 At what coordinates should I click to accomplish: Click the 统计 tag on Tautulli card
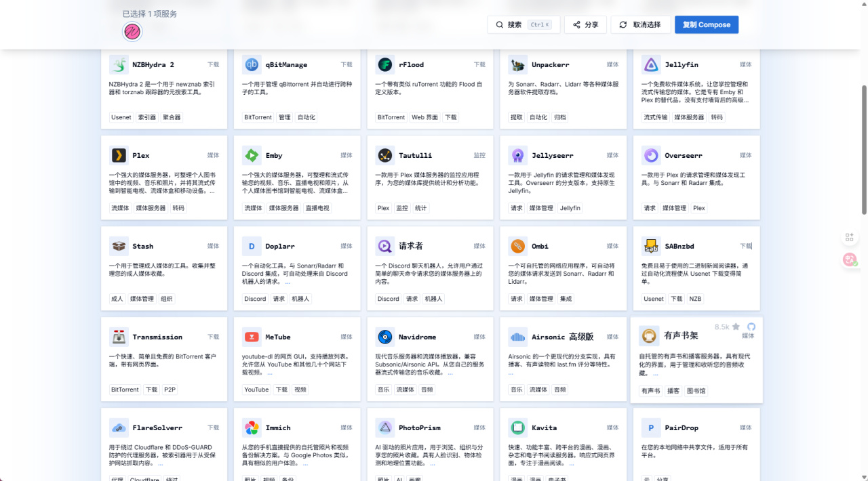pyautogui.click(x=421, y=208)
